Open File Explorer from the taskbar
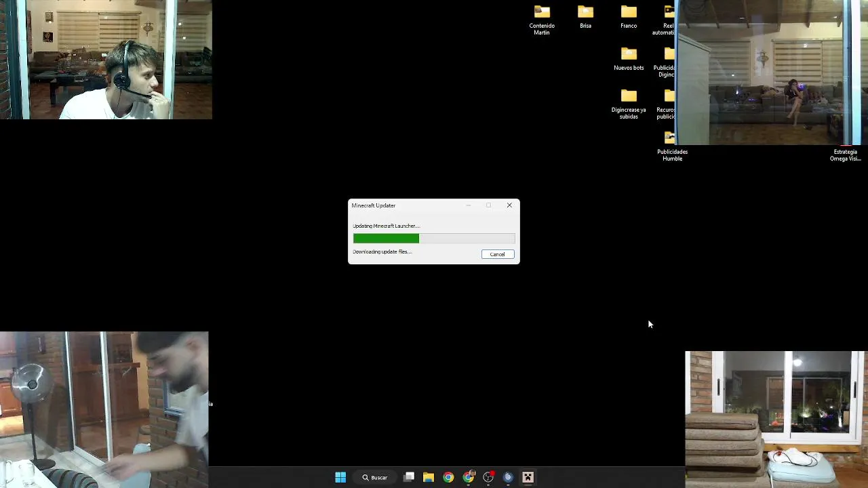This screenshot has height=488, width=868. pyautogui.click(x=429, y=477)
